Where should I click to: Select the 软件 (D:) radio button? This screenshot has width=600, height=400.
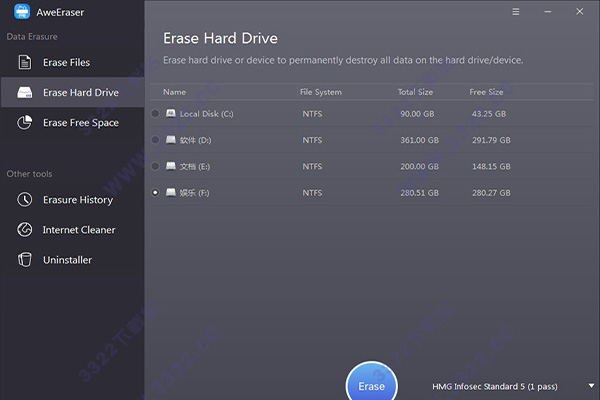tap(155, 140)
